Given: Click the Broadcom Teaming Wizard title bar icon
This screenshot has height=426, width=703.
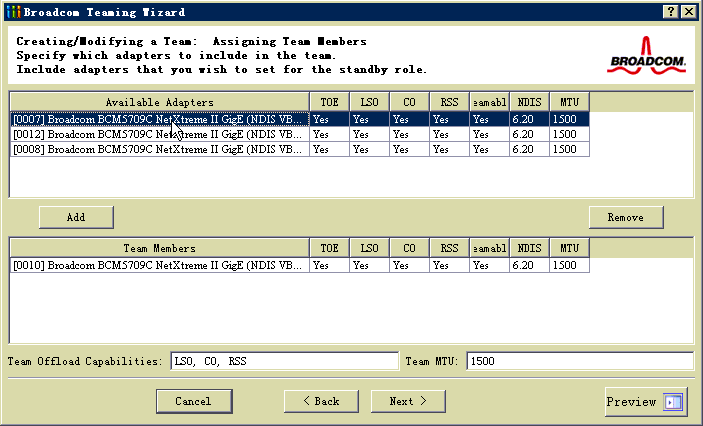Looking at the screenshot, I should click(13, 12).
